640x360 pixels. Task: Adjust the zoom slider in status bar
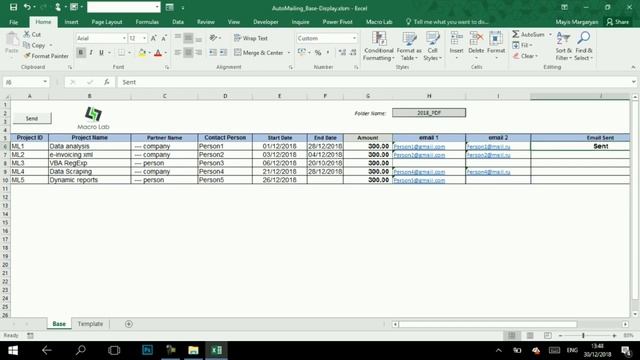click(x=583, y=335)
